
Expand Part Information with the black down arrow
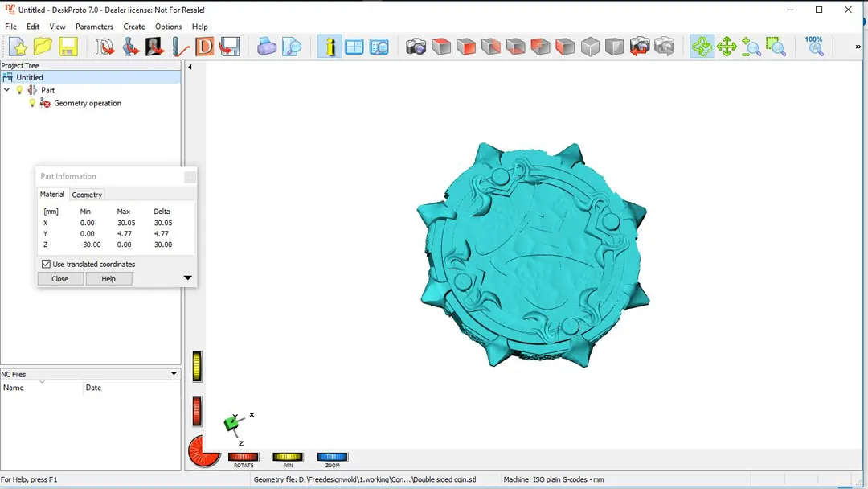(x=187, y=278)
